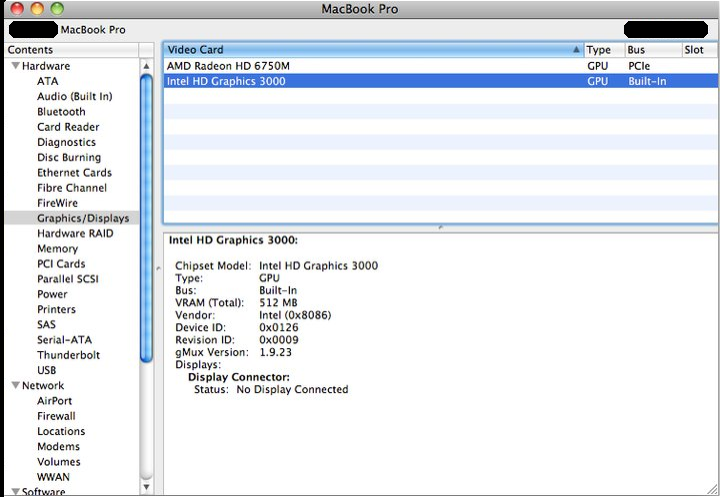
Task: Click the sidebar scroll down arrow
Action: click(146, 486)
